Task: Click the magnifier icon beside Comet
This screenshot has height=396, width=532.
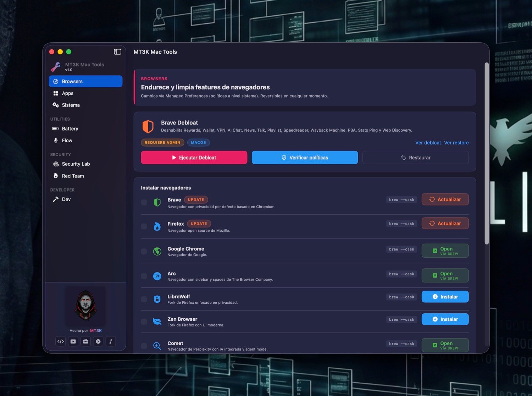Action: (157, 346)
